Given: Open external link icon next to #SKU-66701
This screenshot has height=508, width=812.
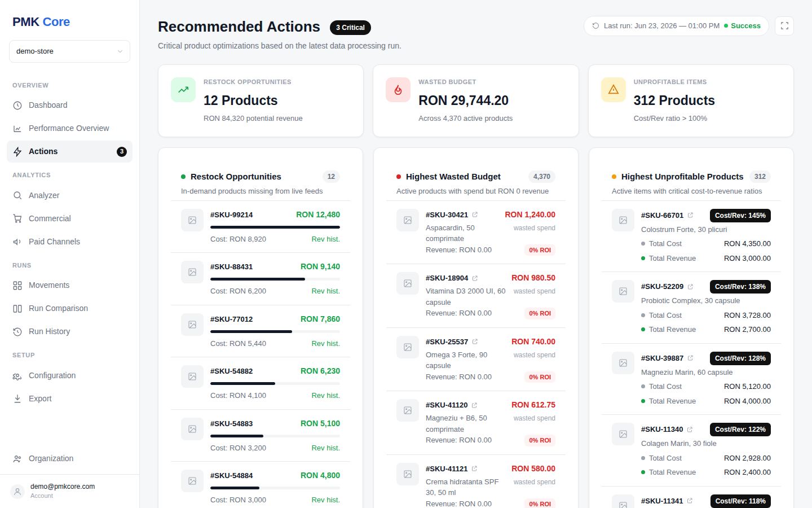Looking at the screenshot, I should 690,216.
